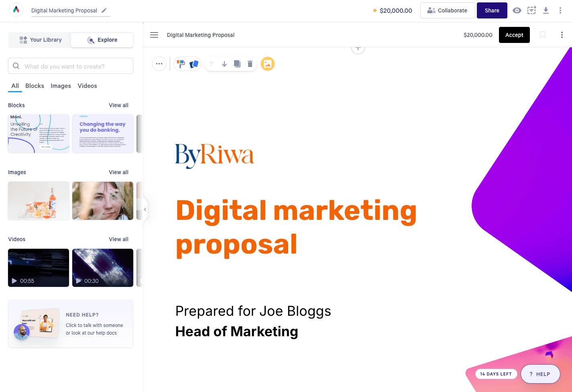Select the Videos filter tab
Image resolution: width=572 pixels, height=392 pixels.
pos(87,85)
